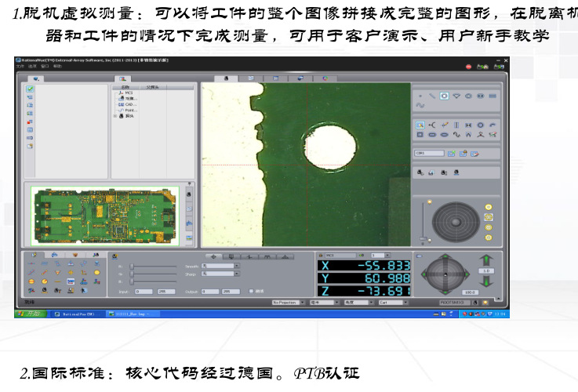Choose the curve element tool icon
The image size is (578, 392).
(420, 104)
